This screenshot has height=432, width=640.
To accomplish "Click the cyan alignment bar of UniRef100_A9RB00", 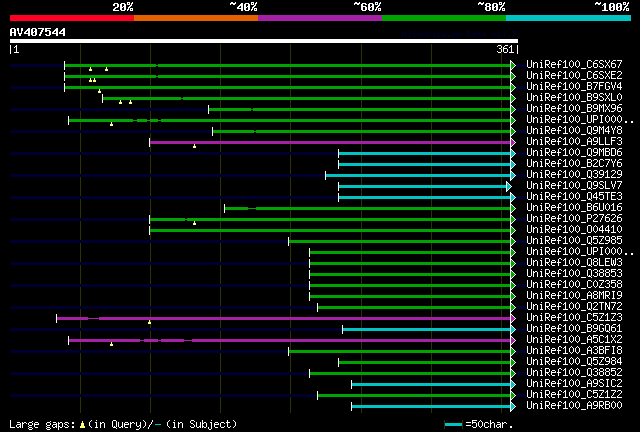I will (431, 407).
